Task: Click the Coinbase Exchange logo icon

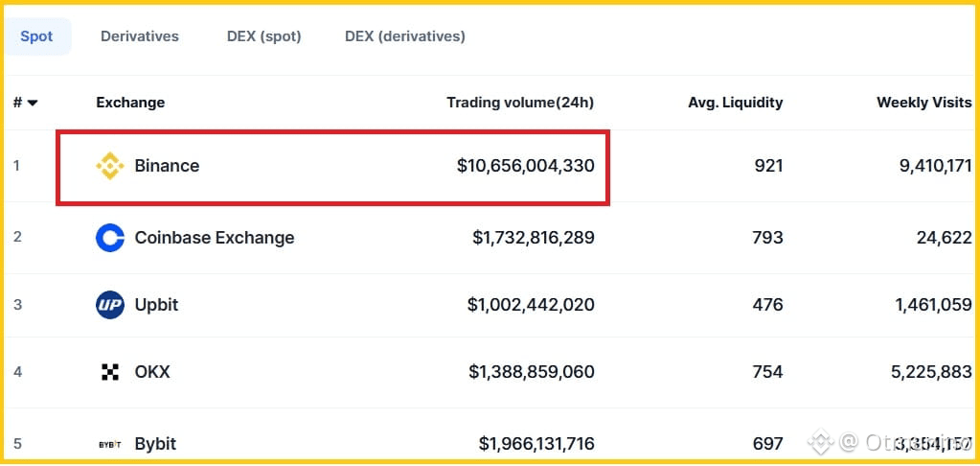Action: 110,238
